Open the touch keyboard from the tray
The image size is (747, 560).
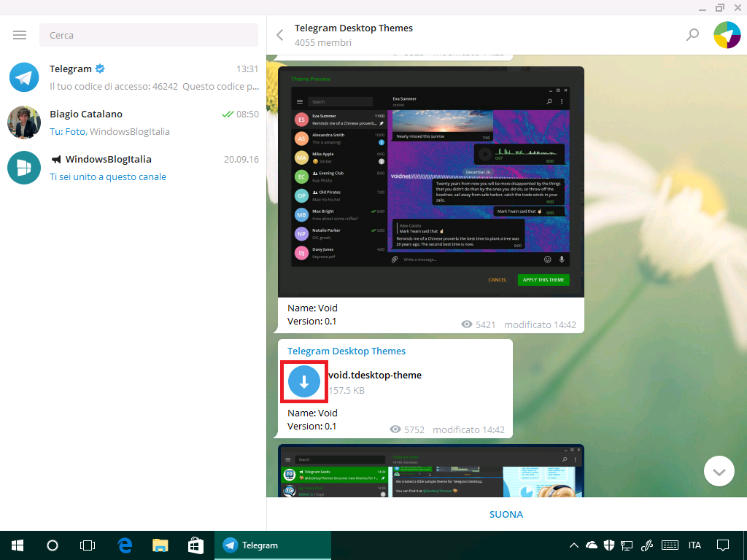tap(670, 545)
